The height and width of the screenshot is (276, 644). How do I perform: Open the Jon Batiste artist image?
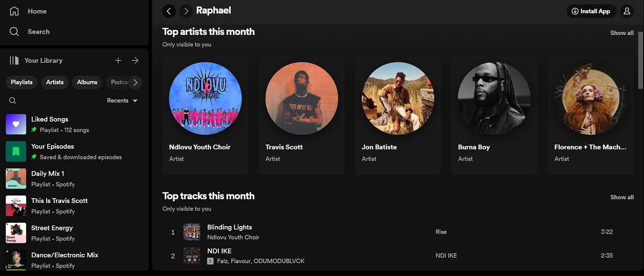pos(398,98)
